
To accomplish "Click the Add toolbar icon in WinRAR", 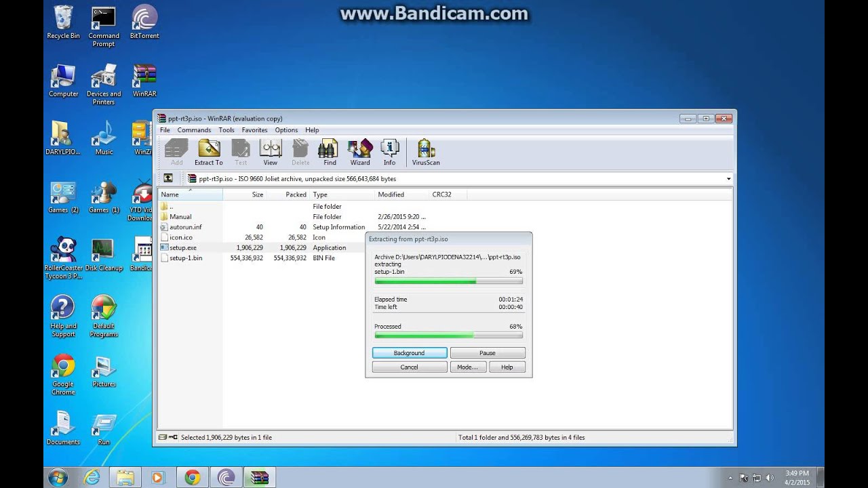I will click(x=176, y=152).
